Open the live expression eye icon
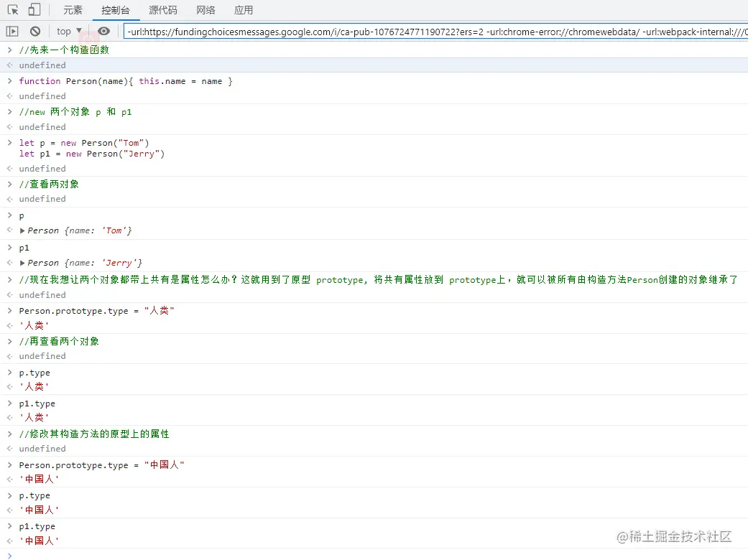 point(103,32)
